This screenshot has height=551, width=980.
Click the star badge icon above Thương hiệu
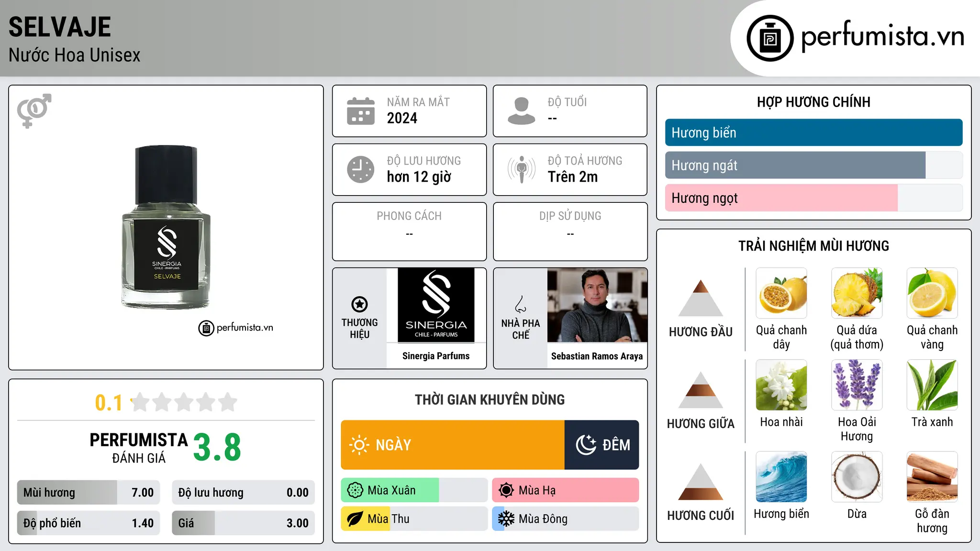pos(359,304)
